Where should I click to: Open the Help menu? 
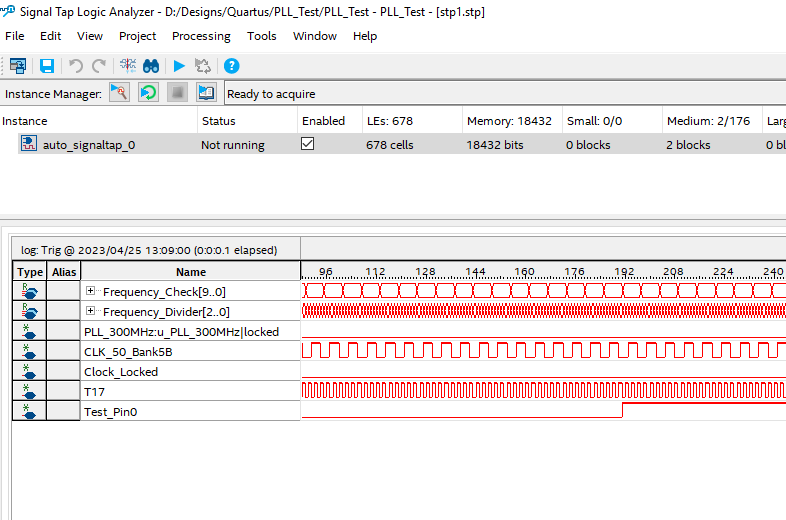364,36
